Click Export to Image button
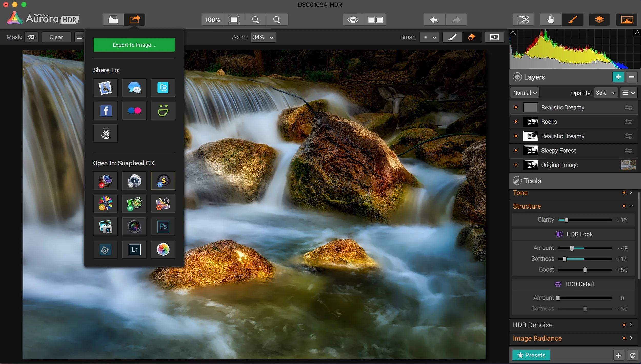This screenshot has height=364, width=641. point(134,45)
